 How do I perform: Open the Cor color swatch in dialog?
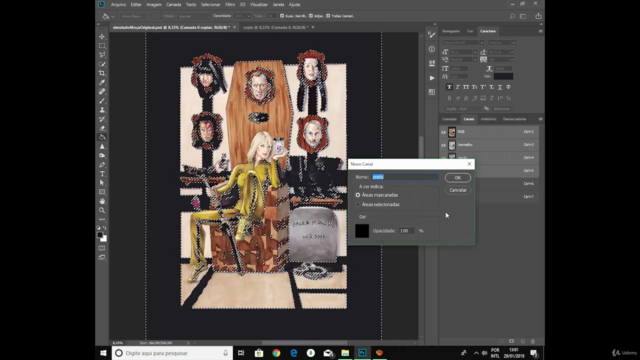point(362,231)
